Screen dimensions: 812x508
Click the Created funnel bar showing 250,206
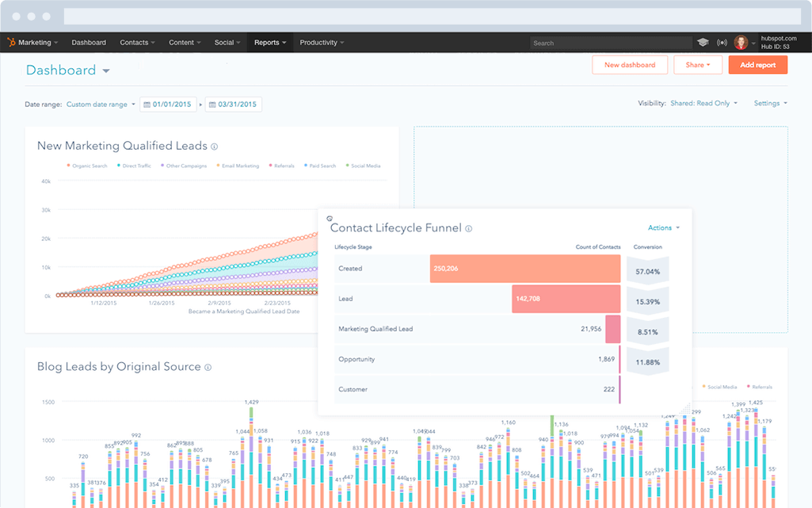(524, 269)
